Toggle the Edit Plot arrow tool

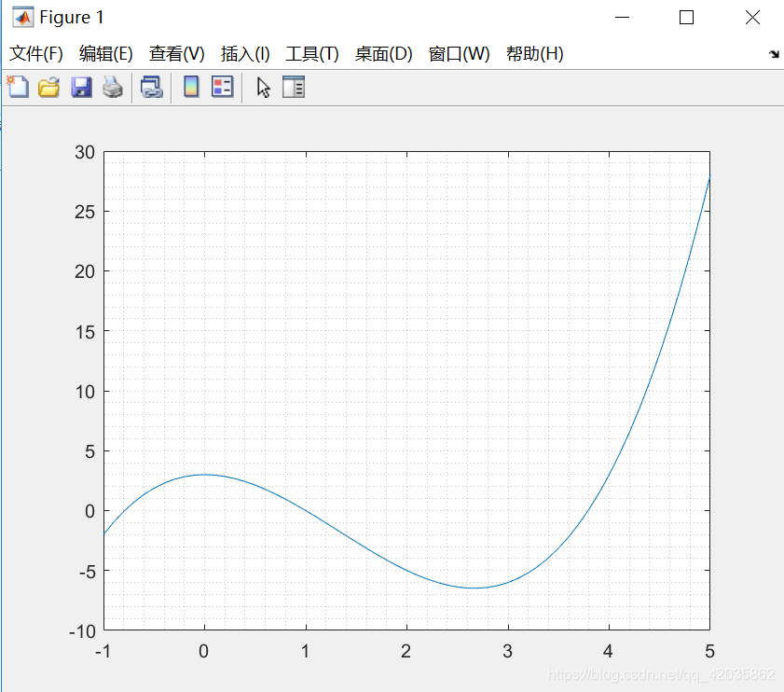(264, 88)
